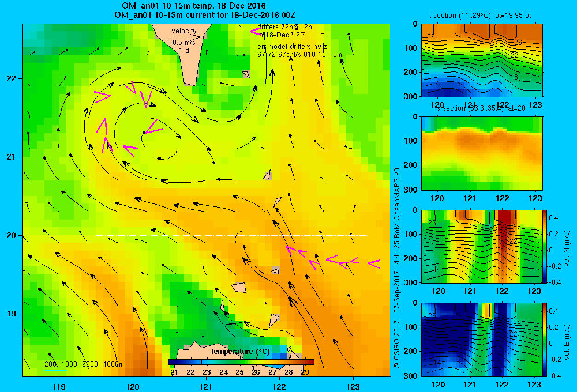
Task: Click the -0.4 tick on vel. E colorbar
Action: coord(555,375)
